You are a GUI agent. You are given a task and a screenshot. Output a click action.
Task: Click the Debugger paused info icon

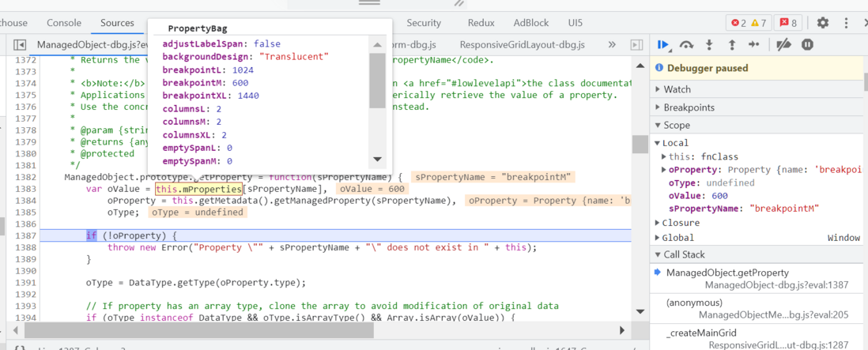[x=659, y=68]
